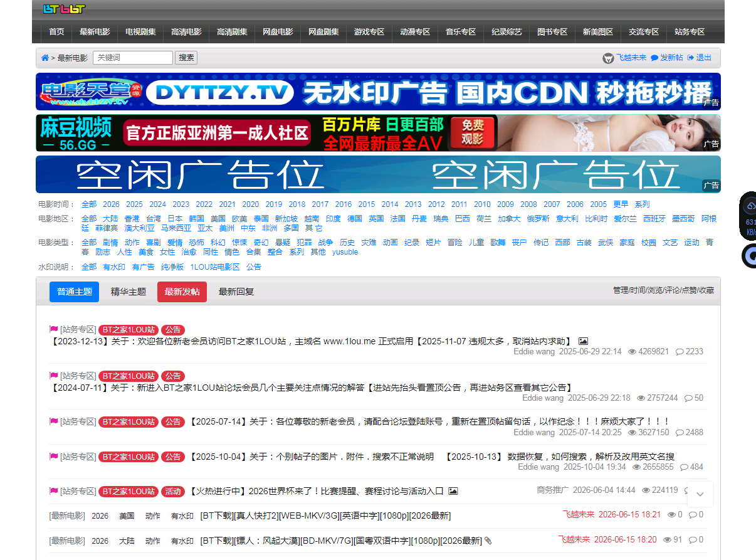Open the 镖人：风起大漠 BT download thread

coord(341,541)
